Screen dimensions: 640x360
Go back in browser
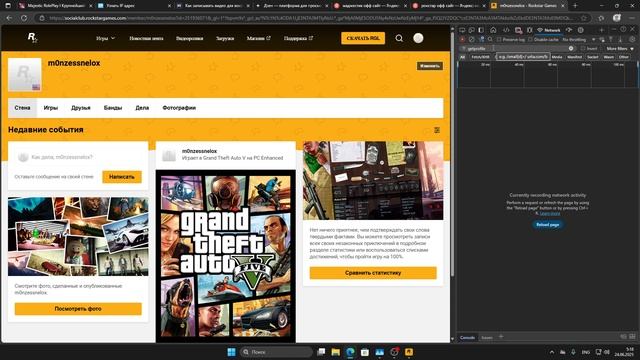(9, 18)
